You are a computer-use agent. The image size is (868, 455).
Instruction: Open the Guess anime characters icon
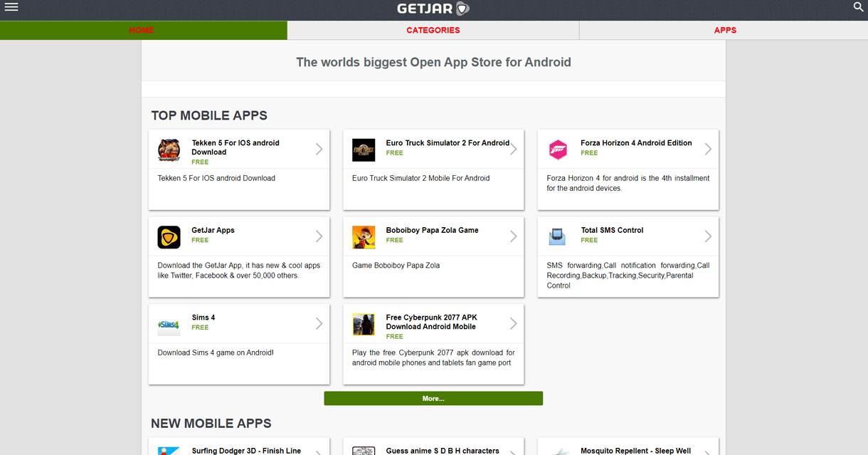364,451
